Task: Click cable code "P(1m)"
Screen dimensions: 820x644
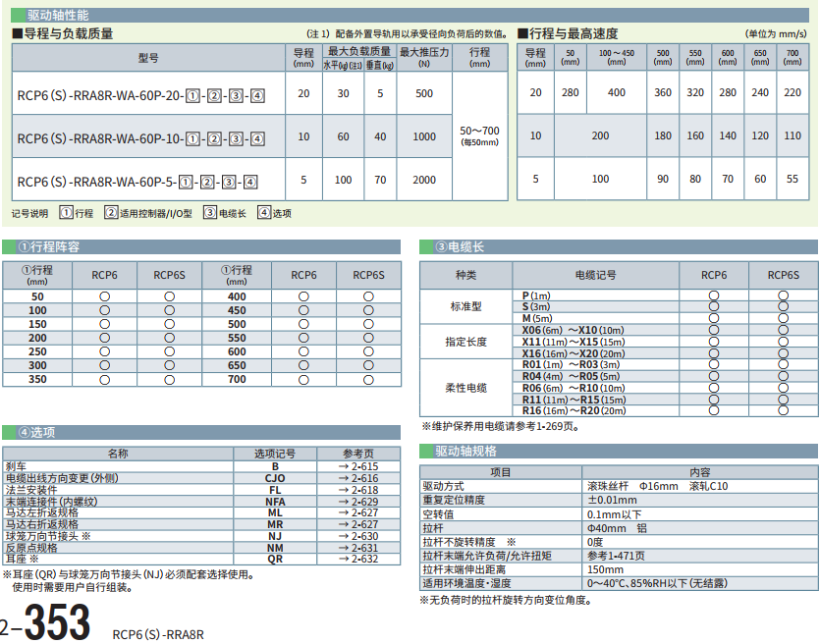Action: pos(536,295)
